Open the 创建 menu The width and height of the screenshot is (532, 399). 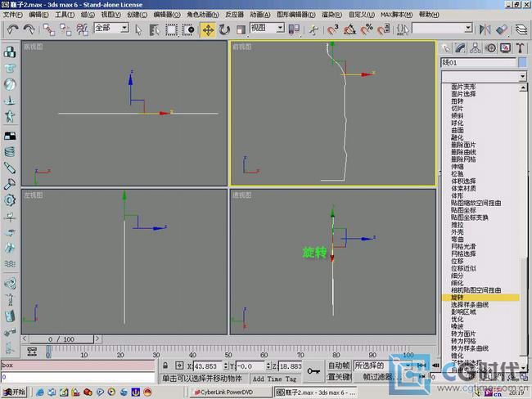point(137,15)
